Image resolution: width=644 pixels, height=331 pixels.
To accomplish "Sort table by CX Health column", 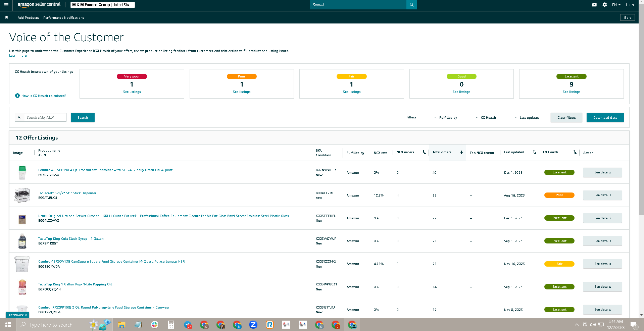I will tap(575, 152).
